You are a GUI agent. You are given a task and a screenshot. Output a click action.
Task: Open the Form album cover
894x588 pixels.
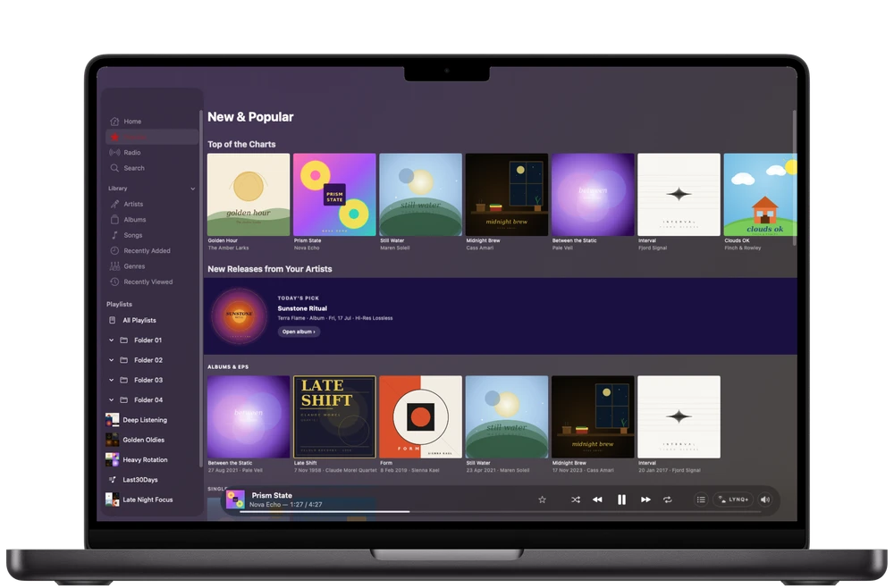tap(421, 416)
